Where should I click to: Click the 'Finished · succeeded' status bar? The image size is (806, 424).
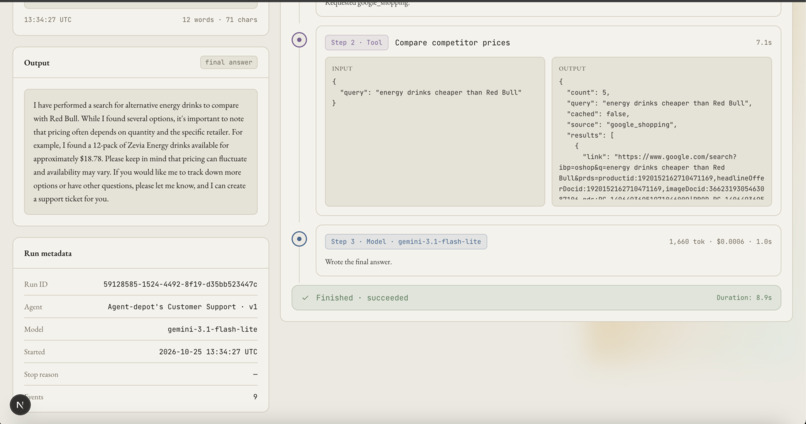[536, 298]
